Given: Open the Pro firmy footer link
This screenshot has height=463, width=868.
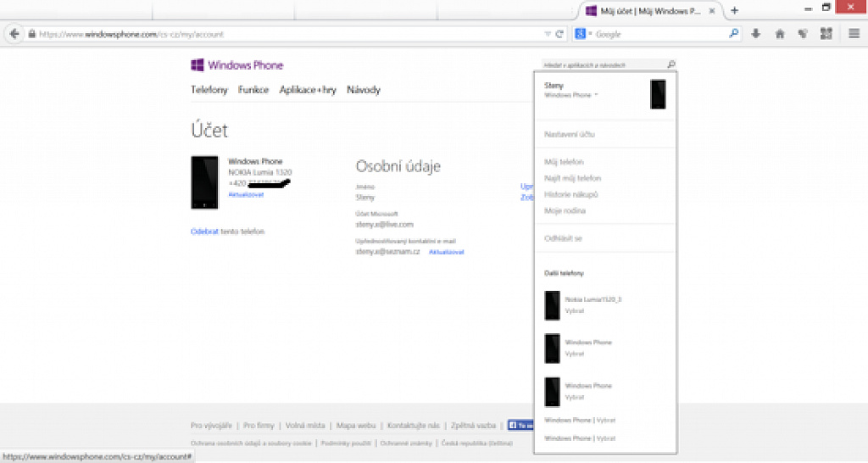Looking at the screenshot, I should pos(259,426).
